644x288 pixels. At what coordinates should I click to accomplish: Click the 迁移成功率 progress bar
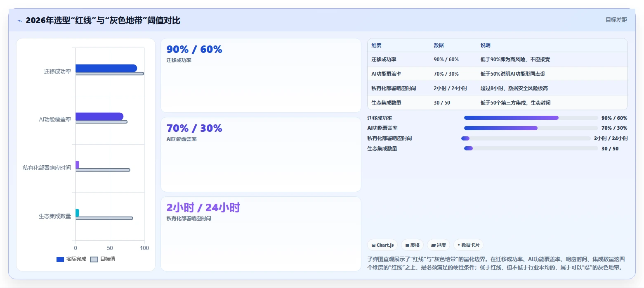tap(531, 118)
